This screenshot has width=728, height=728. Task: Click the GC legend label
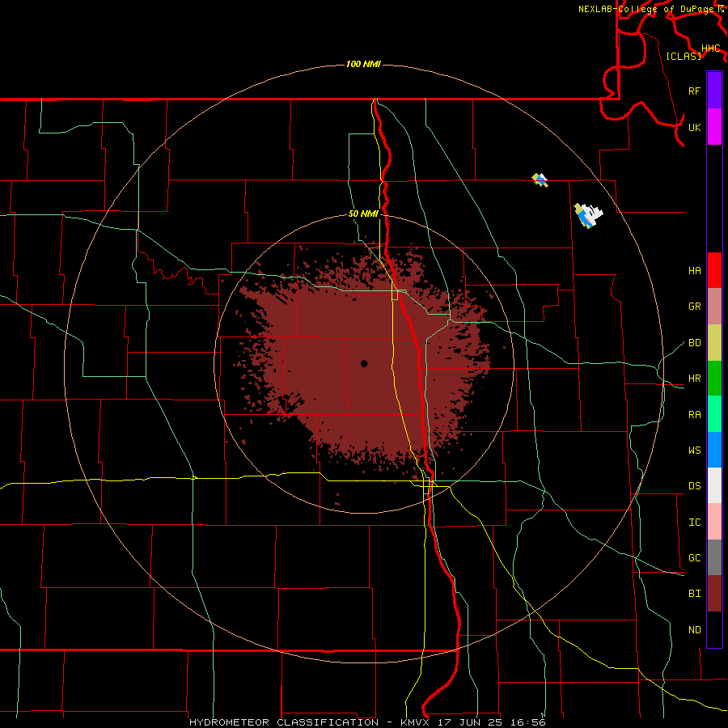pos(695,557)
